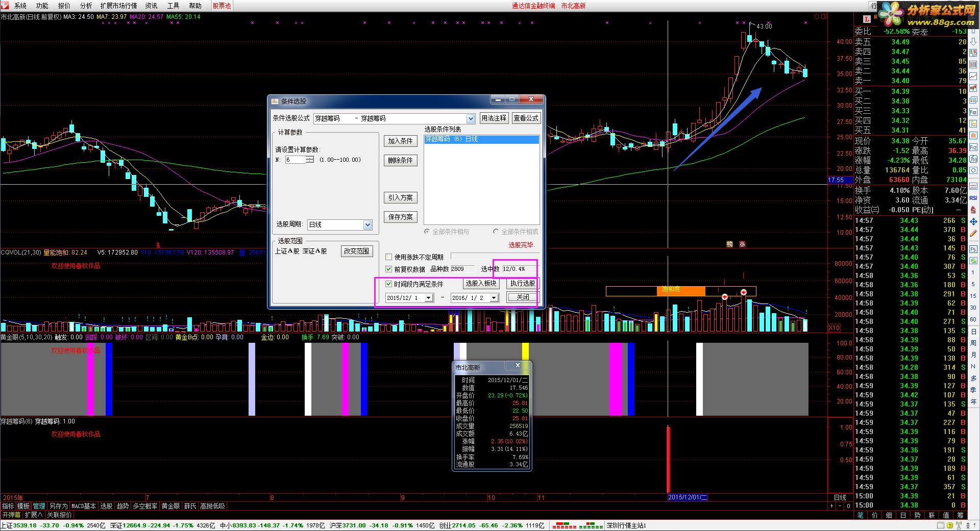Click the 关联报价 tab
980x531 pixels.
59,515
